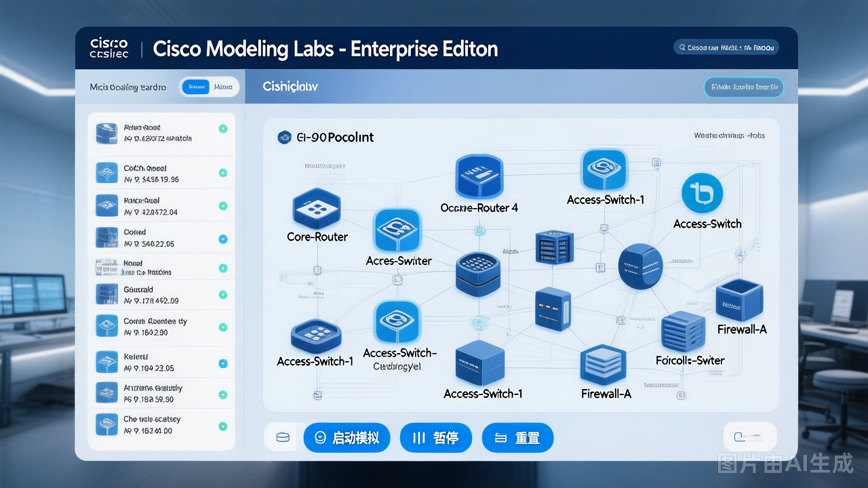The image size is (868, 488).
Task: Click the Wiache chaians link above the canvas
Action: click(x=729, y=136)
